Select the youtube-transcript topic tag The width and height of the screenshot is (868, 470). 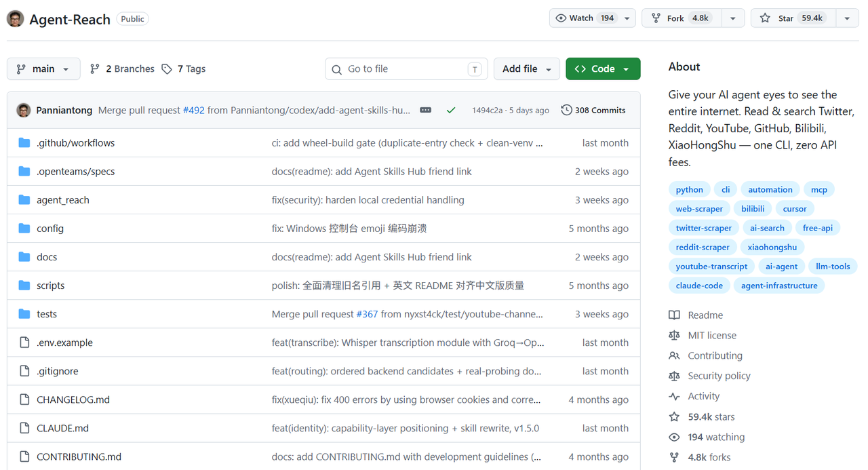[711, 266]
